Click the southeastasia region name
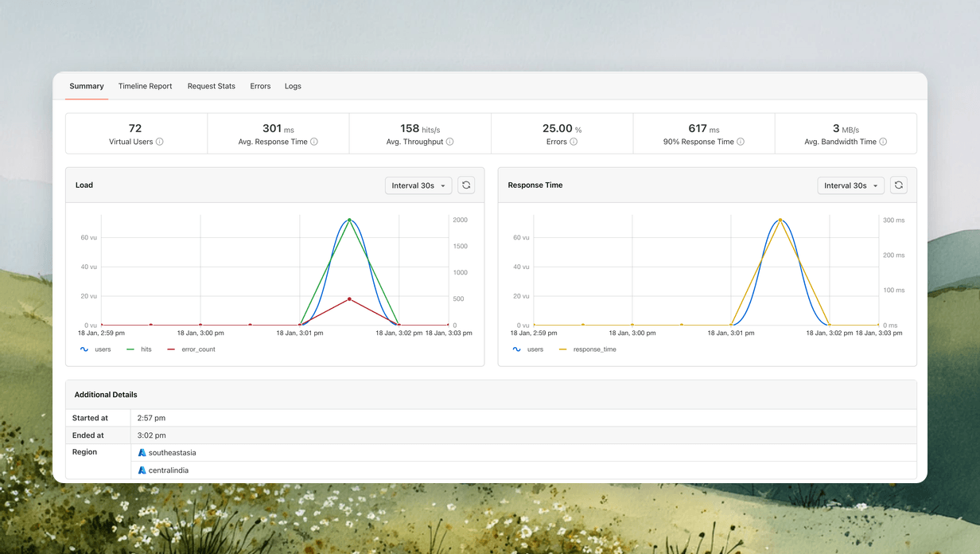Viewport: 980px width, 554px height. (x=173, y=453)
